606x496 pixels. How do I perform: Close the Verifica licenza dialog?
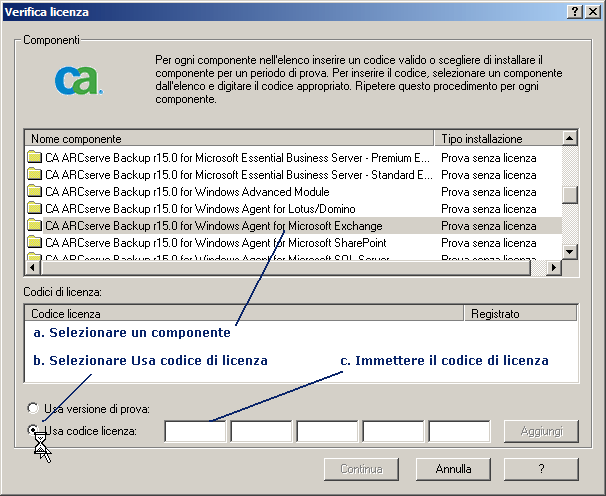pos(592,12)
